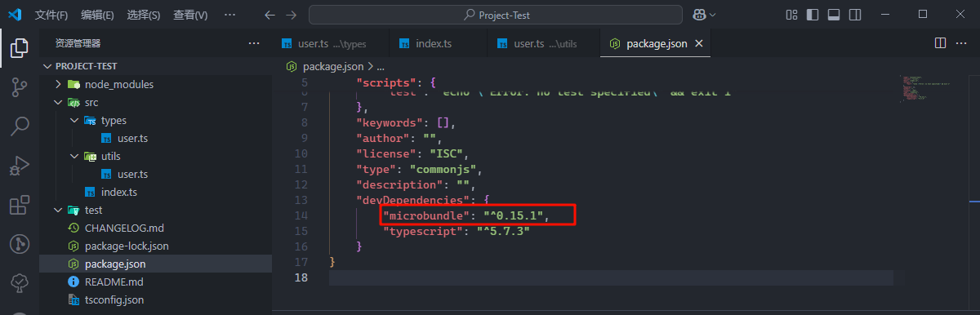Click the breadcrumb ellipsis after package.json
Image resolution: width=980 pixels, height=315 pixels.
click(x=381, y=66)
